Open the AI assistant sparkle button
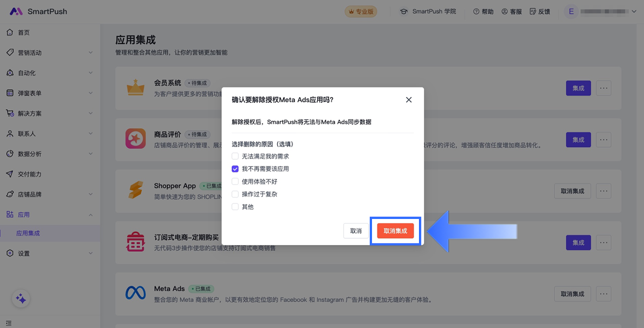 [x=21, y=299]
